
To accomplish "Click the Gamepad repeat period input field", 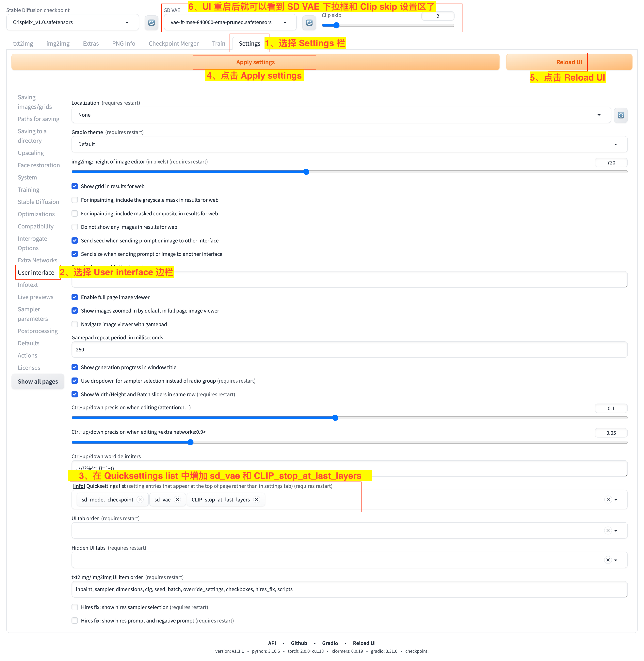I will pos(349,350).
